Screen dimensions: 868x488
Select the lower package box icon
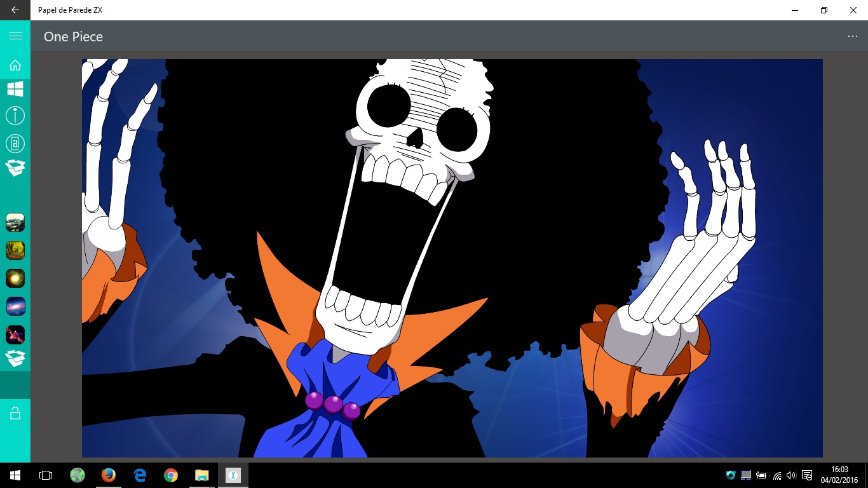(x=15, y=358)
